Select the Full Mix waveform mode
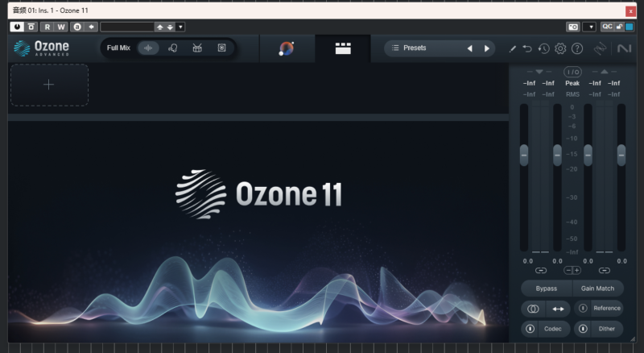Screen dimensions: 644x353 (148, 48)
